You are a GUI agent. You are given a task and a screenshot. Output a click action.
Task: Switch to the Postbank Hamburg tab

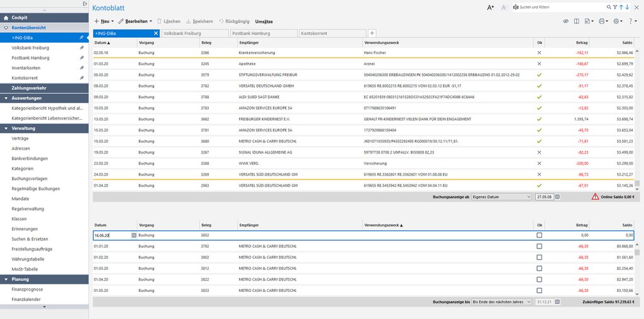(x=263, y=33)
